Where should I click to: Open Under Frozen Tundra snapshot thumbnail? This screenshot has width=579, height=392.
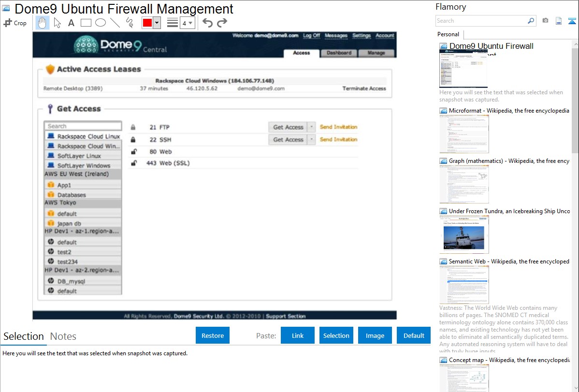[464, 234]
